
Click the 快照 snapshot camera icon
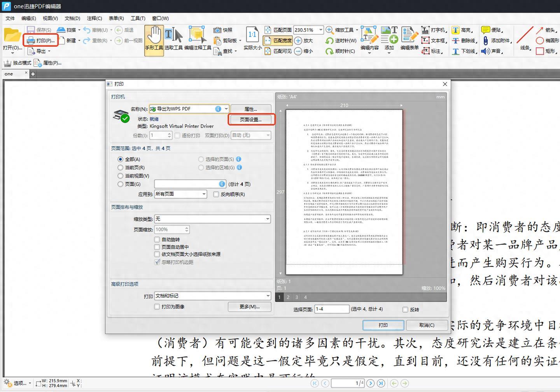(217, 30)
